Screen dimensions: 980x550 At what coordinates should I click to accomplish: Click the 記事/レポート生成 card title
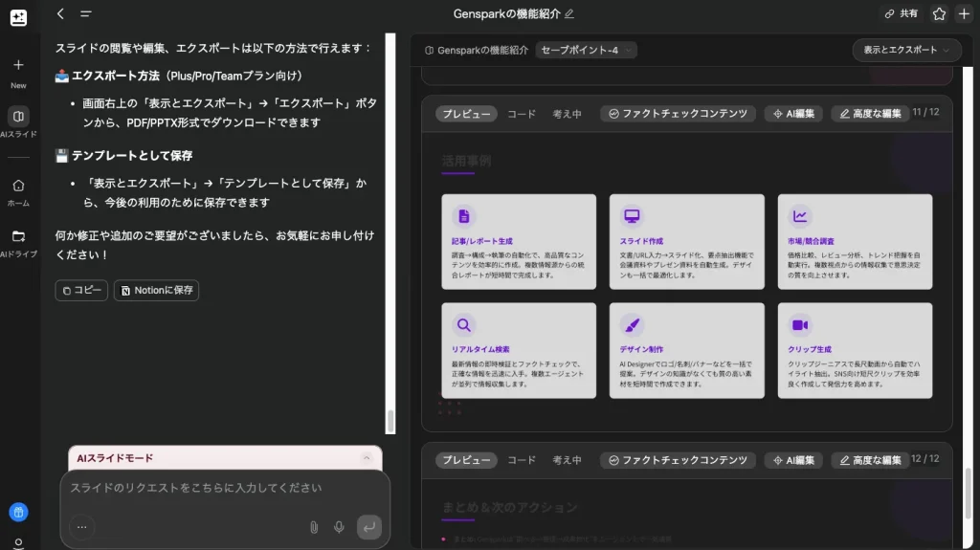[482, 241]
